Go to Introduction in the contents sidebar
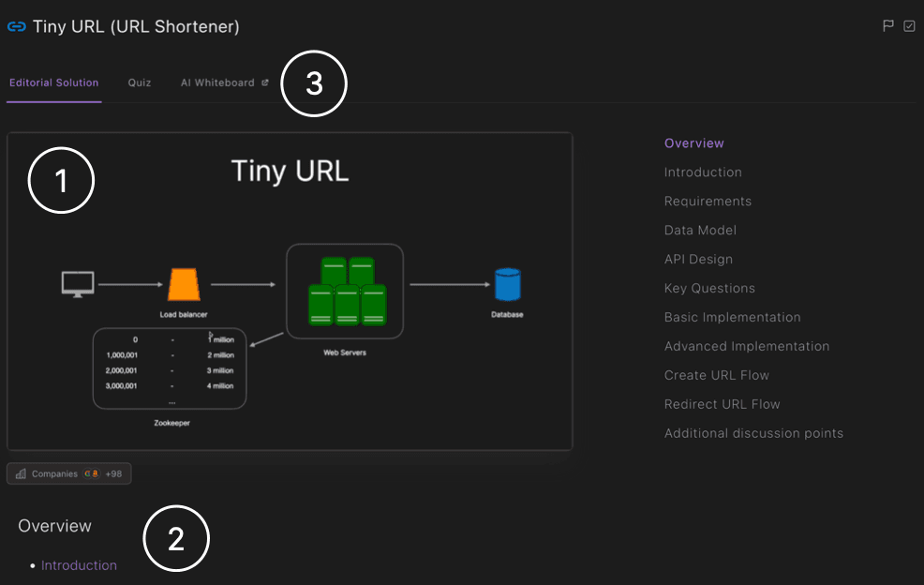Screen dimensions: 924x585 pos(703,172)
